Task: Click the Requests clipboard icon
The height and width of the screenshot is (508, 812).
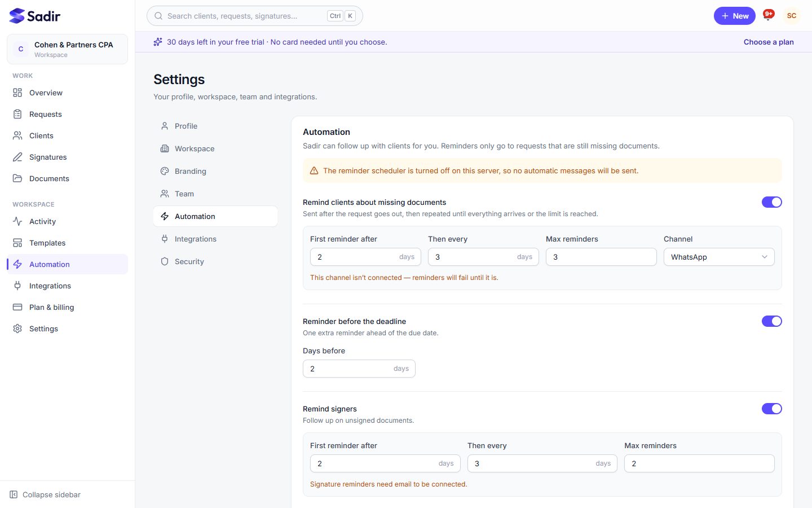Action: (17, 114)
